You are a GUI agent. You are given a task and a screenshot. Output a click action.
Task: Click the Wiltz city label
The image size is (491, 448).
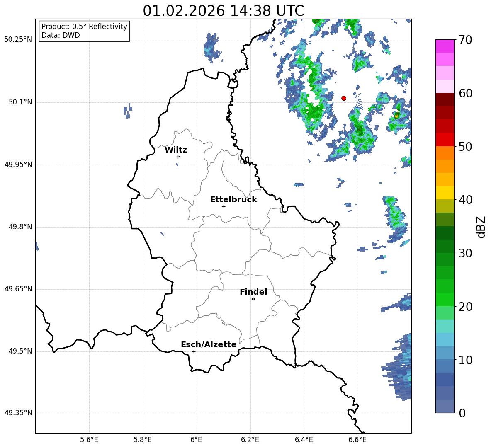[x=176, y=150]
